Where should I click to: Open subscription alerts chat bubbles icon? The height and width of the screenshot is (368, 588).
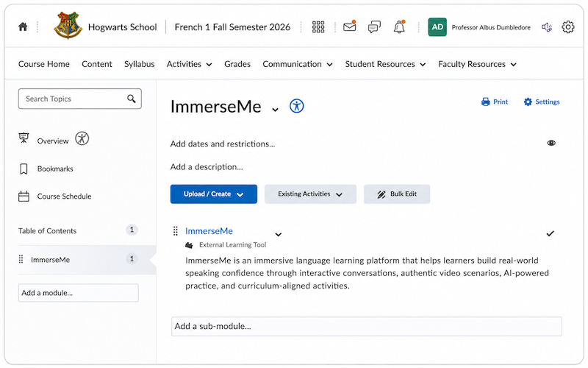[x=374, y=27]
